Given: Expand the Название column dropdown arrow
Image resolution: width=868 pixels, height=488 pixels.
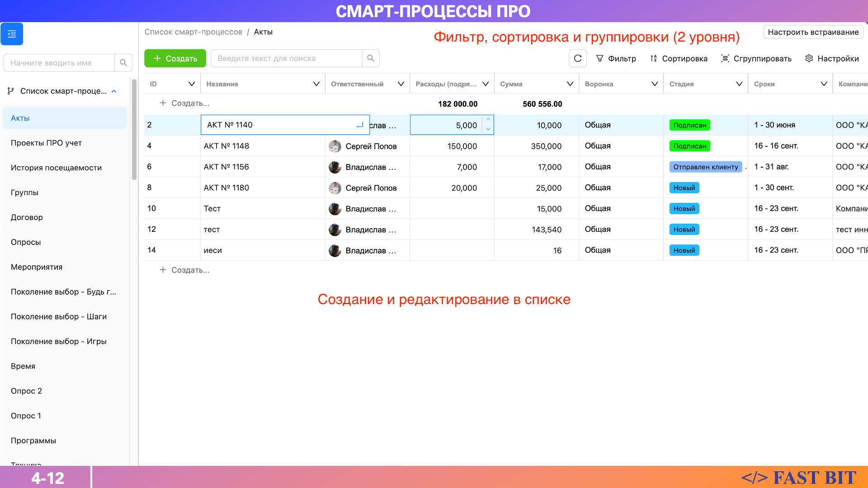Looking at the screenshot, I should [316, 84].
